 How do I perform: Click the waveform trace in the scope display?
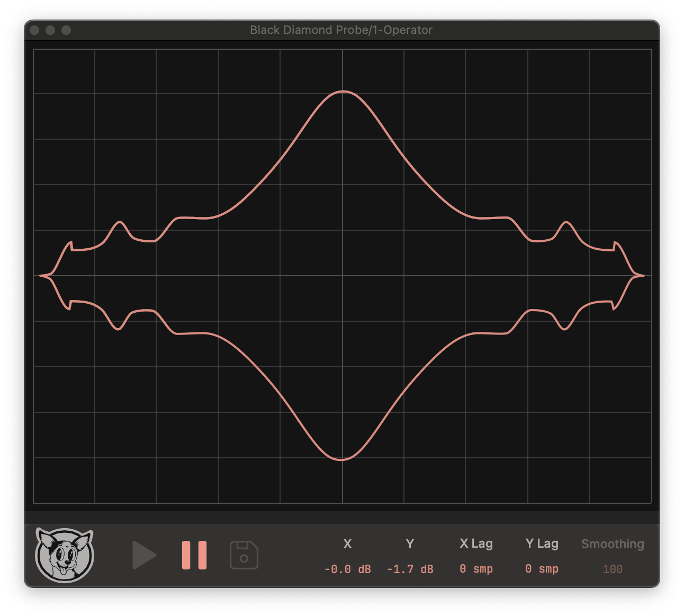[342, 92]
